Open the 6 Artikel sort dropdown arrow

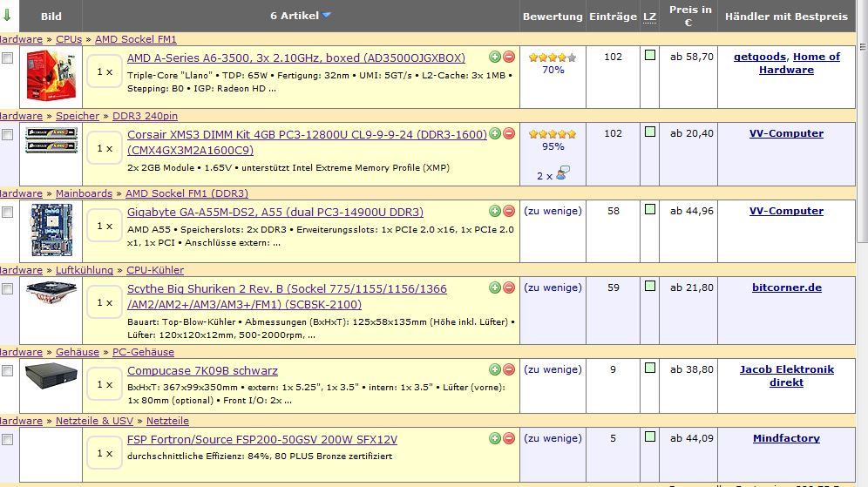[327, 16]
